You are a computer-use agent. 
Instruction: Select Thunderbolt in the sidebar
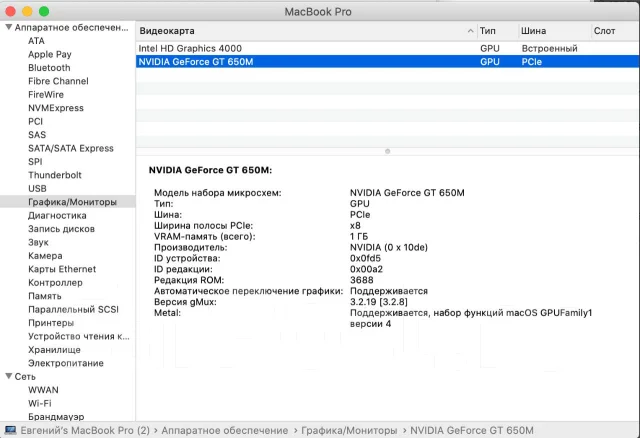[x=55, y=175]
